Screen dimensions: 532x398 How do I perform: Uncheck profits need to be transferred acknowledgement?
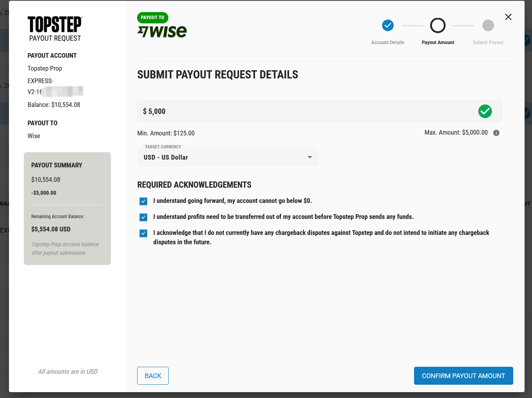click(x=143, y=217)
